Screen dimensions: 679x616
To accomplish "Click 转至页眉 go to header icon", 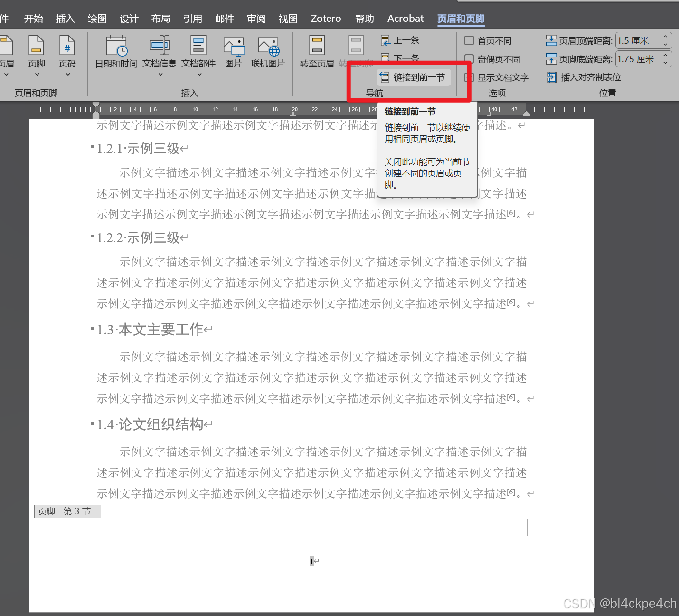I will tap(317, 46).
